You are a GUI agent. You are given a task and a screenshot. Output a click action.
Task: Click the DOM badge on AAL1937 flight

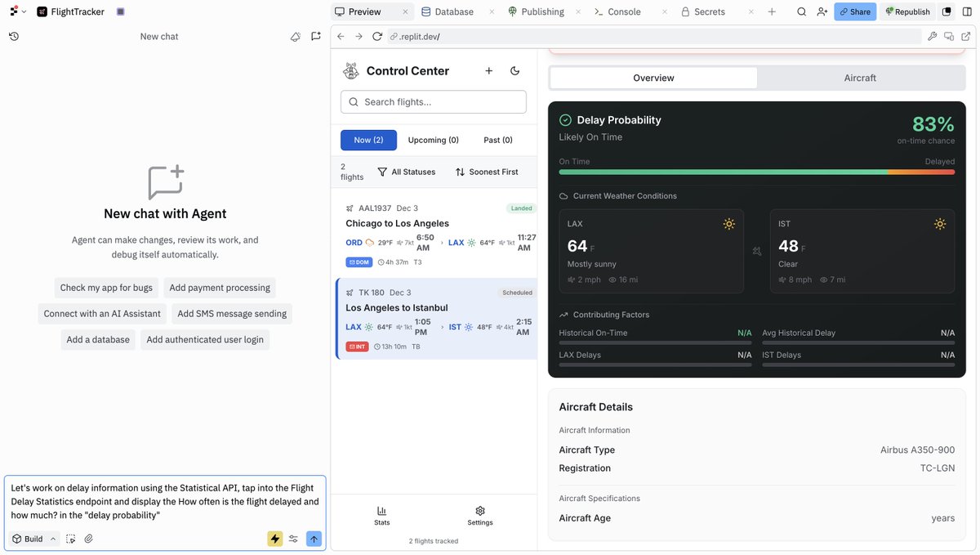point(359,262)
